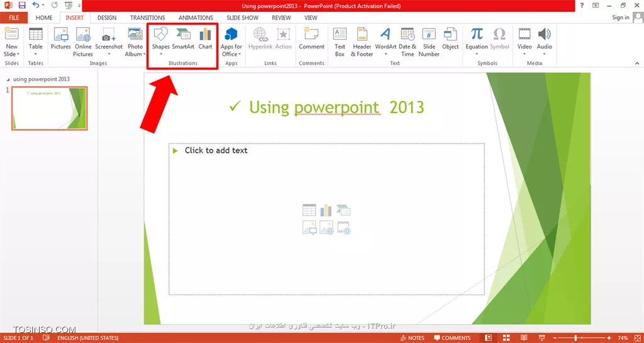
Task: Open the Screenshot tool
Action: coord(109,38)
